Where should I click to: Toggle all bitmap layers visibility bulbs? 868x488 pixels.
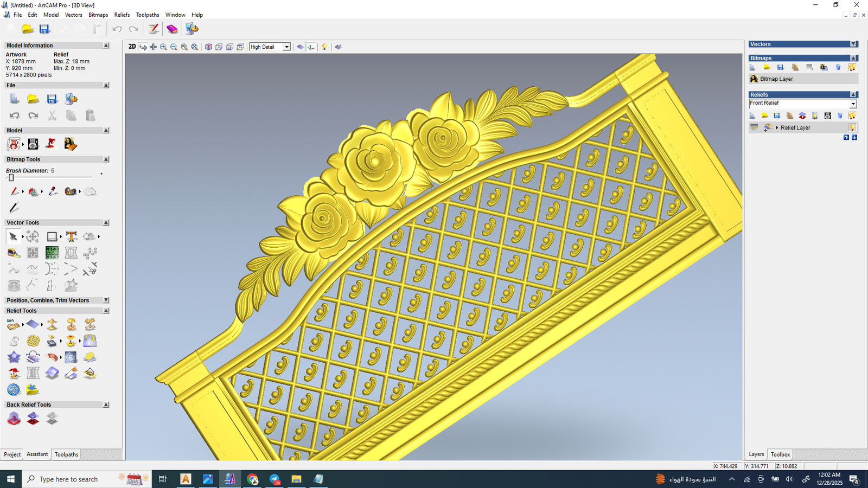click(852, 67)
